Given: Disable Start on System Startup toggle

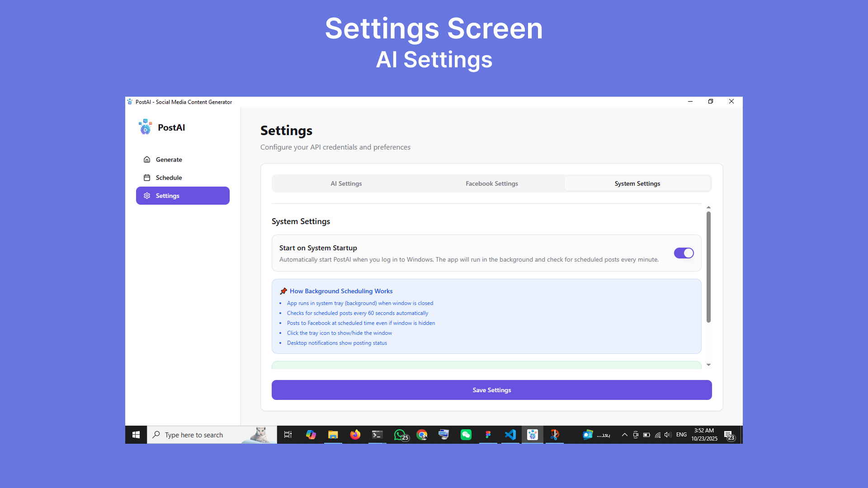Looking at the screenshot, I should (x=684, y=253).
